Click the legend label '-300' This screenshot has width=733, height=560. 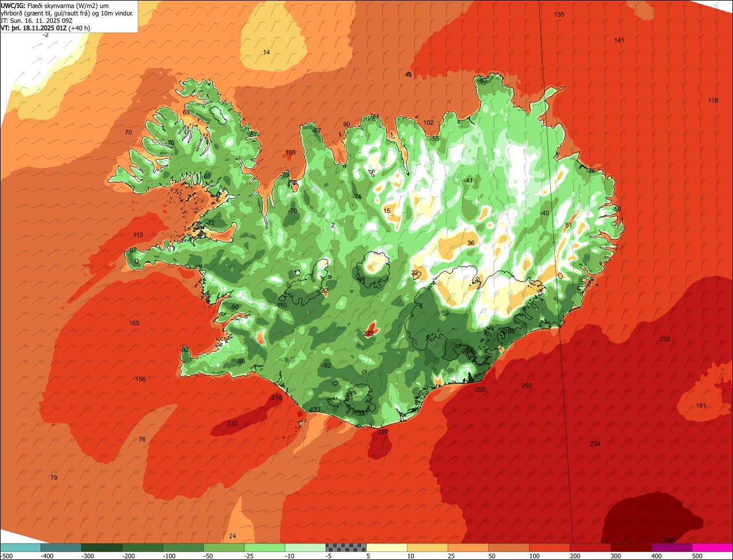tap(87, 555)
